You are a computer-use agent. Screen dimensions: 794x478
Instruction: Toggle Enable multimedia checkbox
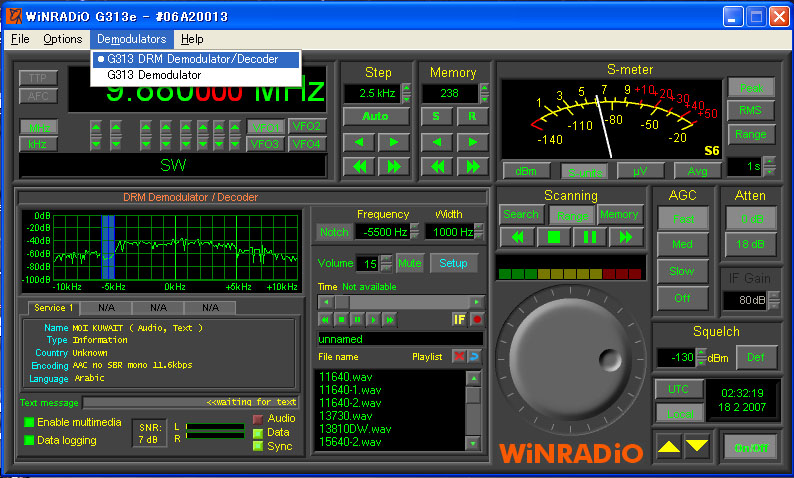point(29,422)
